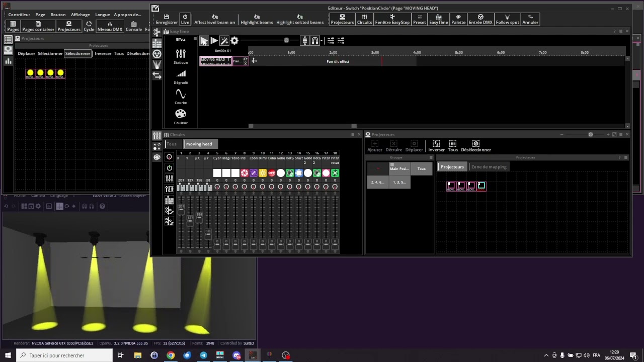This screenshot has height=362, width=644.
Task: Open the Entrée DMX button
Action: [480, 19]
